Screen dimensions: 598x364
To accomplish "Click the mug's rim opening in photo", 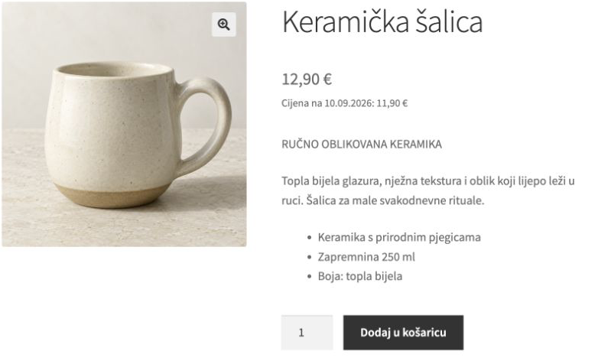I will [x=115, y=70].
